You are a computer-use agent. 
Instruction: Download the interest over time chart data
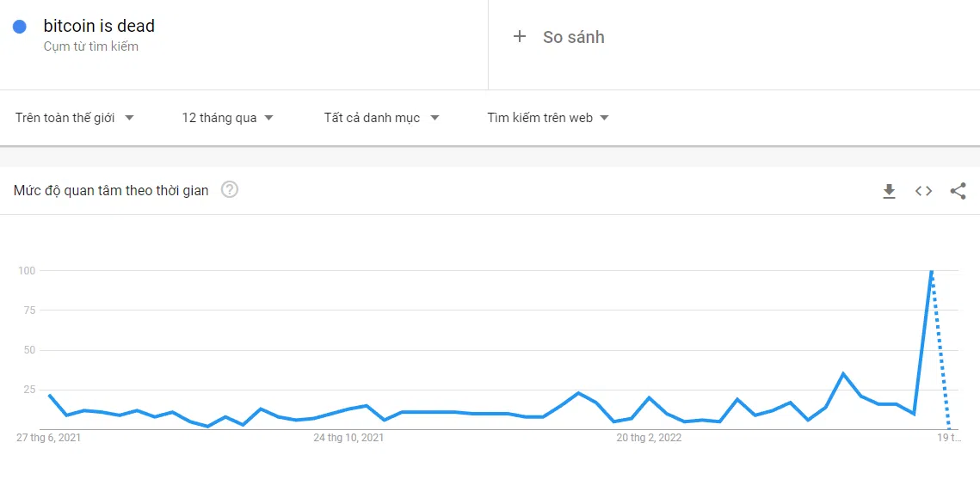point(889,191)
